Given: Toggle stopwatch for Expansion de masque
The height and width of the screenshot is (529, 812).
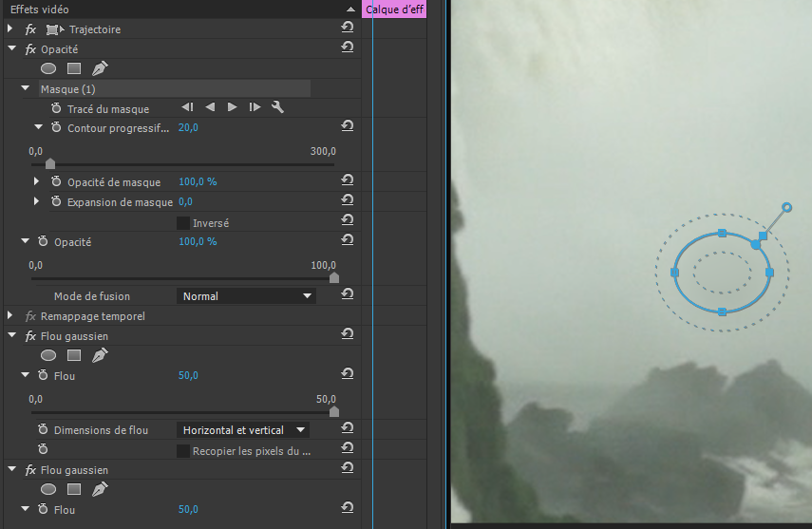Looking at the screenshot, I should 56,201.
